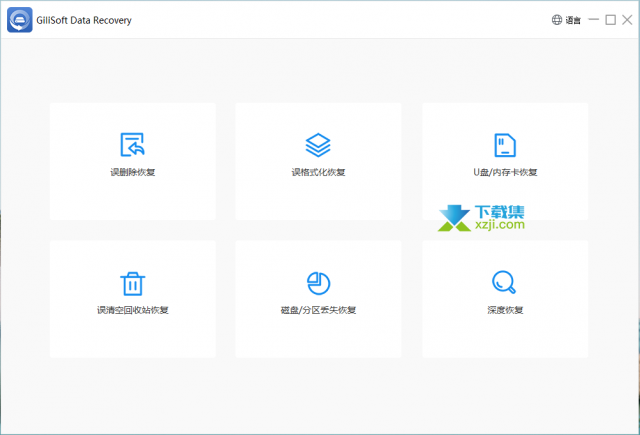Click the pie chart partition recovery icon
This screenshot has width=640, height=435.
318,283
